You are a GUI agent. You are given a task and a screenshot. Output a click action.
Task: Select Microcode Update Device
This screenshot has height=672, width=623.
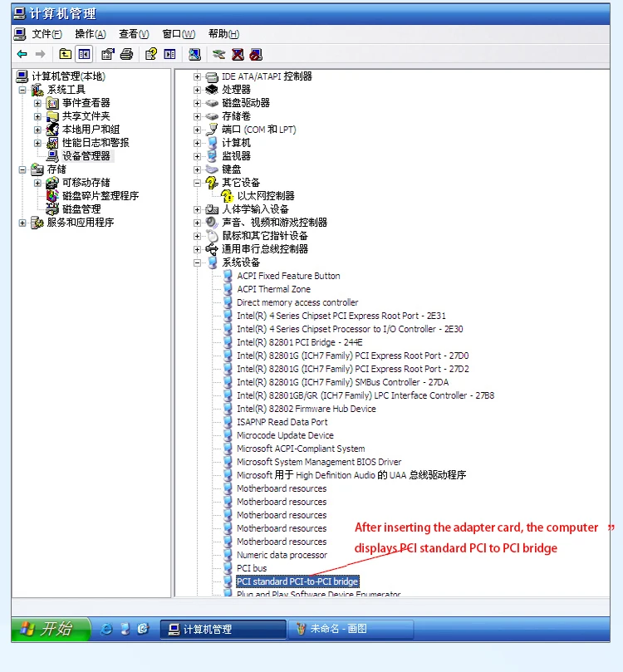point(285,435)
